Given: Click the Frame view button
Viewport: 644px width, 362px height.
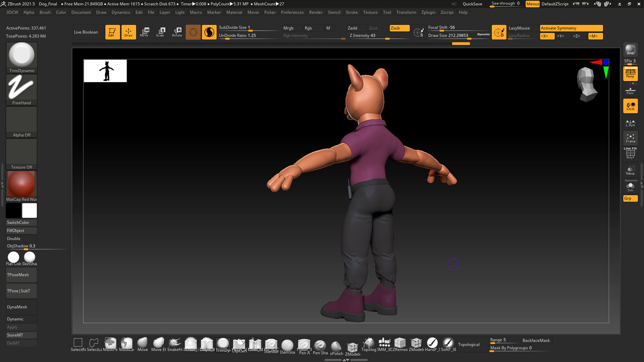Looking at the screenshot, I should [630, 138].
